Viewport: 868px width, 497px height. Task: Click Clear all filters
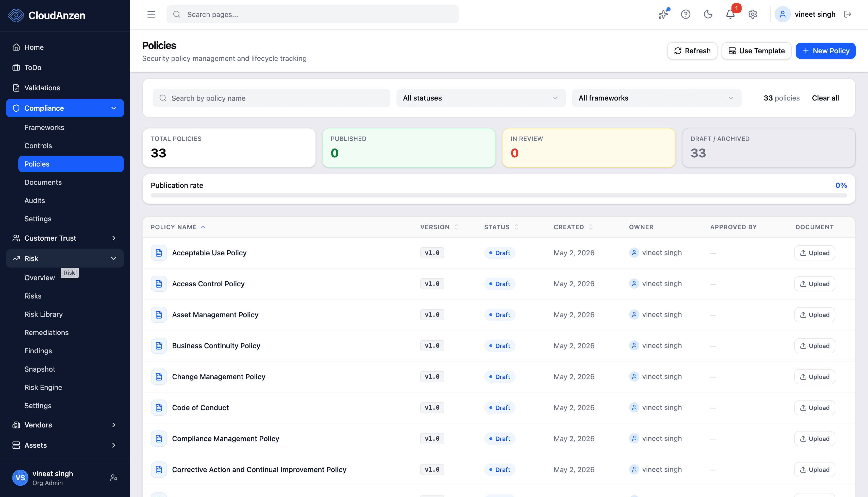point(825,98)
